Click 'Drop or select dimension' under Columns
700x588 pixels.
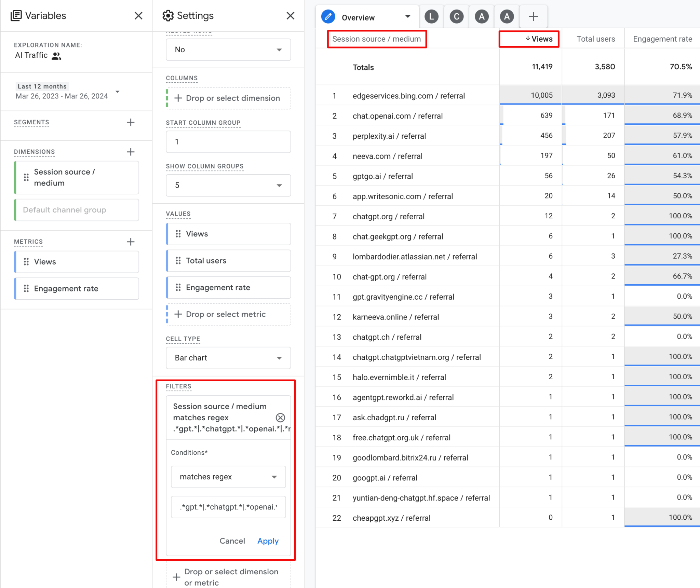point(228,98)
